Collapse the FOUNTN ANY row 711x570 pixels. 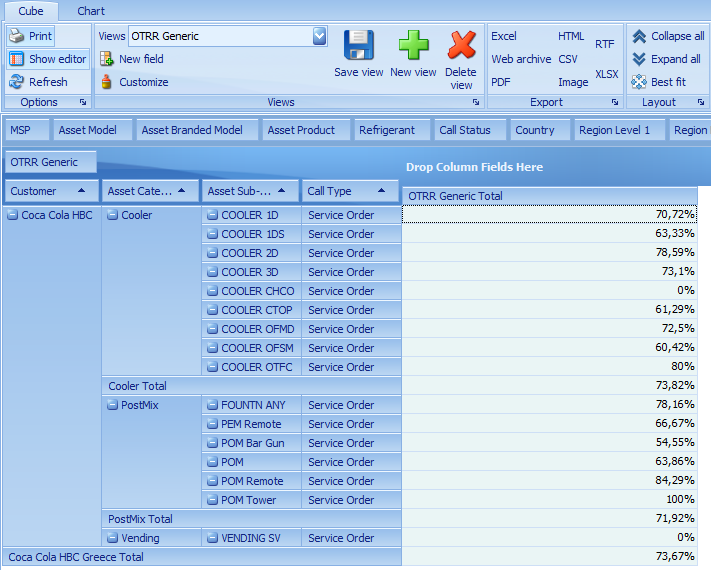(212, 405)
